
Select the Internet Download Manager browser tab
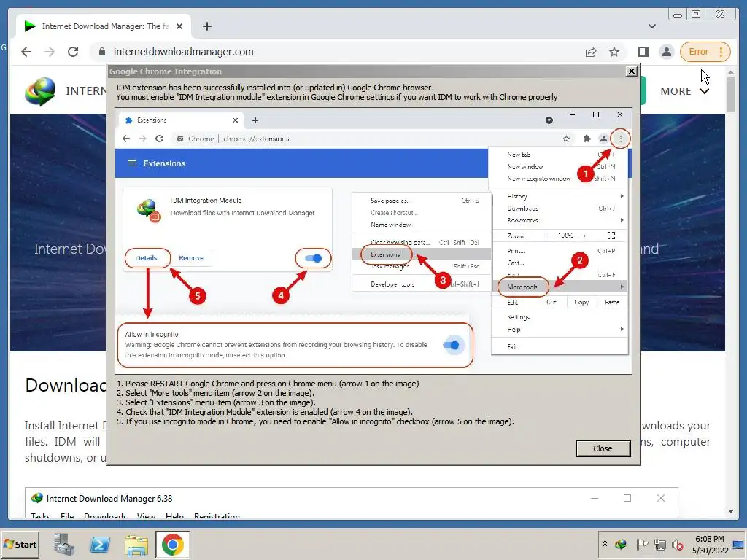104,26
